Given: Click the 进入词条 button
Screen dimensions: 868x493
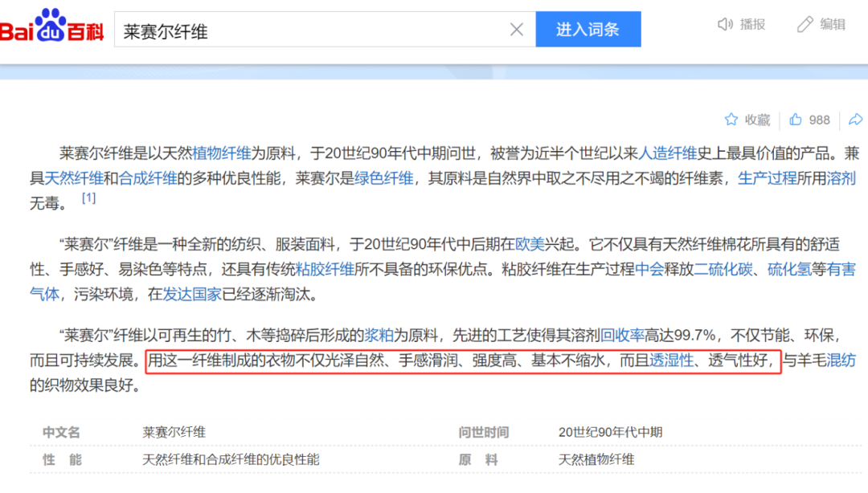Looking at the screenshot, I should [588, 30].
